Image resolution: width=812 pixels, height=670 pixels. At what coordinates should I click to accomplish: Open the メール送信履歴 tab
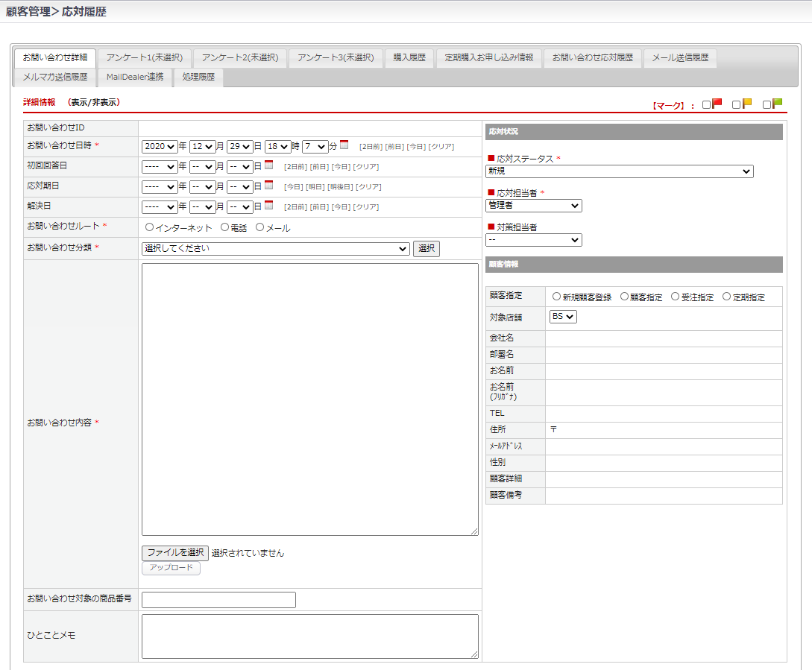click(679, 57)
